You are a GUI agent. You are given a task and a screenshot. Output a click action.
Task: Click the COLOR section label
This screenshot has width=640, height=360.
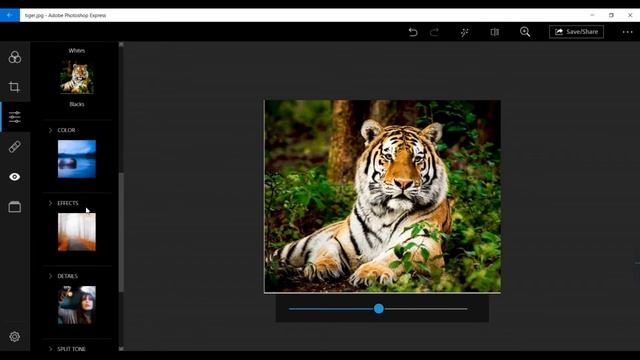coord(66,130)
